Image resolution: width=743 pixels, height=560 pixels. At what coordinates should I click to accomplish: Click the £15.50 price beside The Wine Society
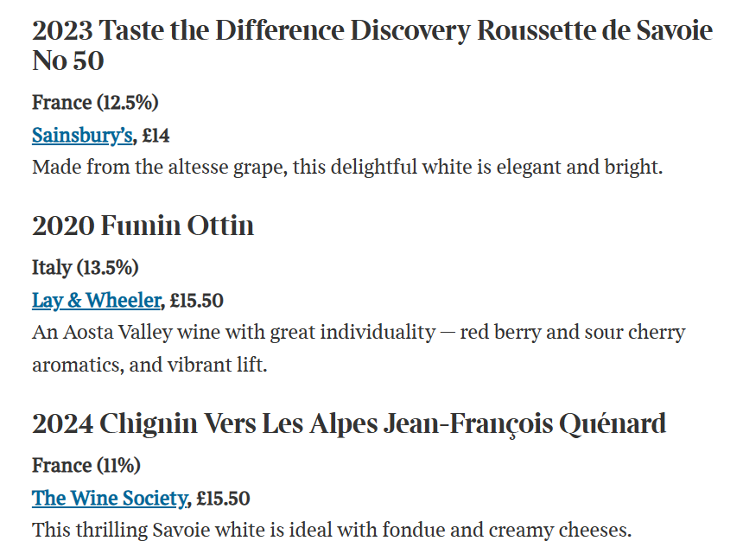point(223,498)
